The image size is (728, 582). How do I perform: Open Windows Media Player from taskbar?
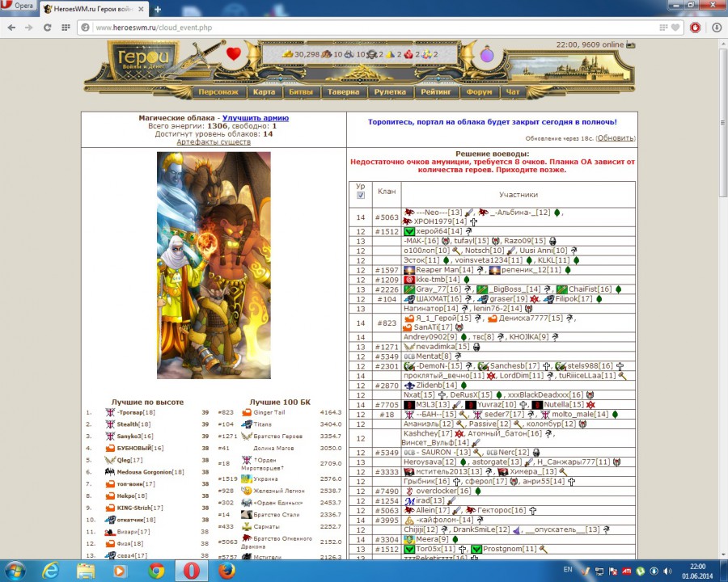tap(120, 571)
